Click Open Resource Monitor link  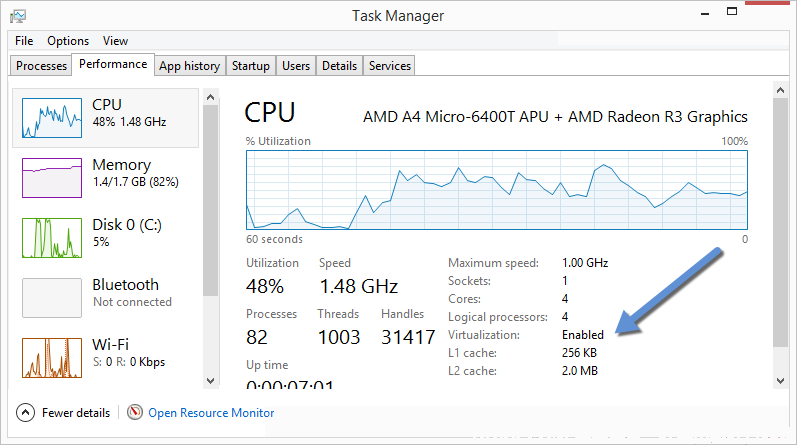211,412
